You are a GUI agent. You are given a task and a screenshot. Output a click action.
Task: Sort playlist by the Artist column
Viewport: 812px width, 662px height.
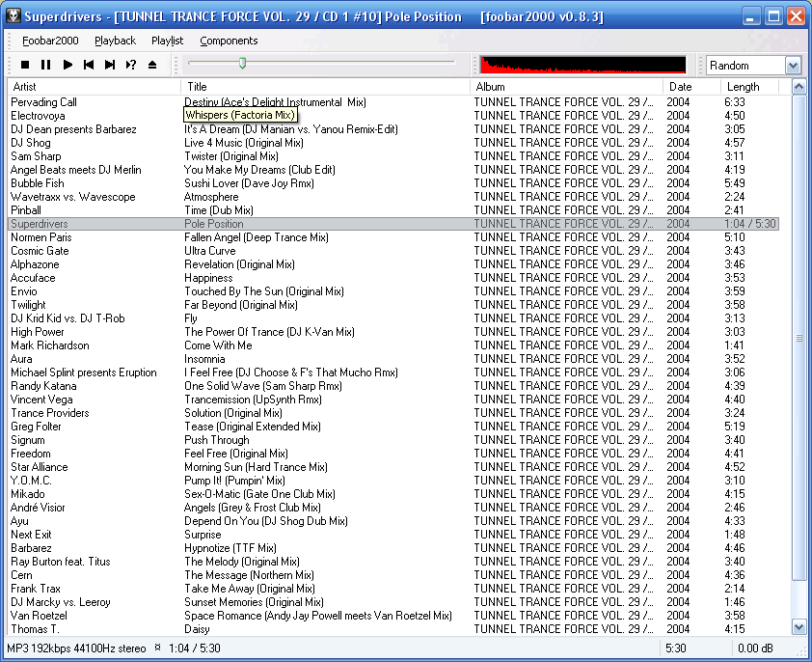(x=92, y=86)
